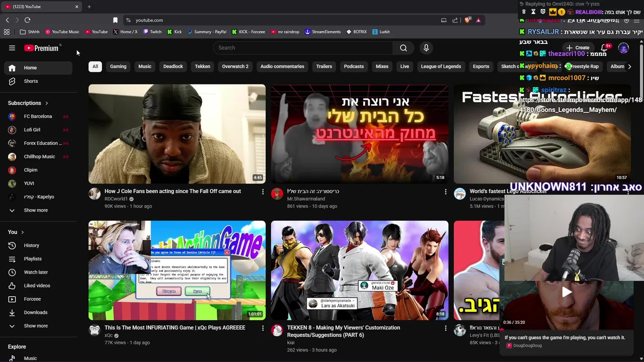Open the xQc AGREEEE video thumbnail

177,270
